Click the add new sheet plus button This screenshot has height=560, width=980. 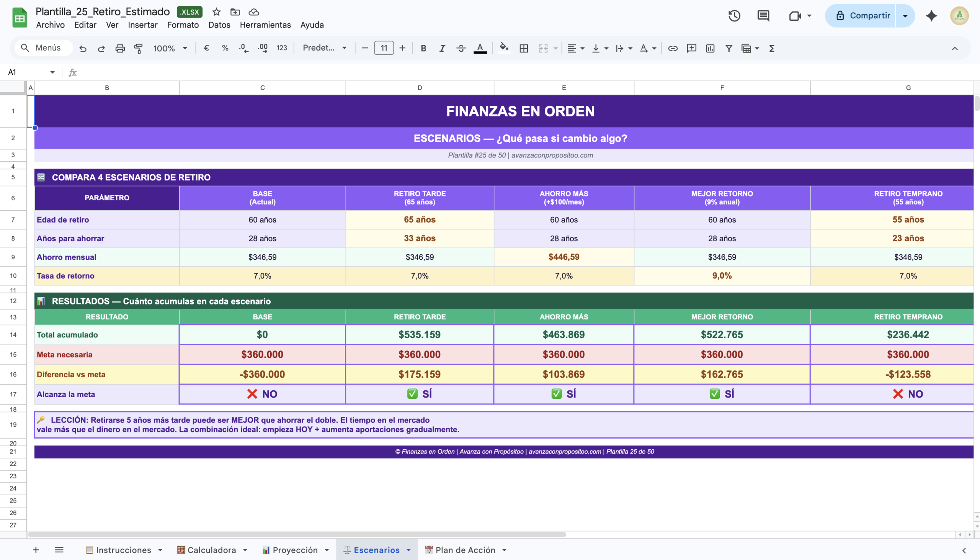[x=36, y=550]
